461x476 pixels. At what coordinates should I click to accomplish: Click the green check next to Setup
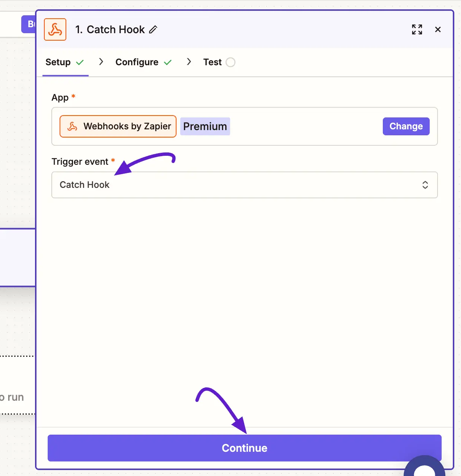coord(80,63)
